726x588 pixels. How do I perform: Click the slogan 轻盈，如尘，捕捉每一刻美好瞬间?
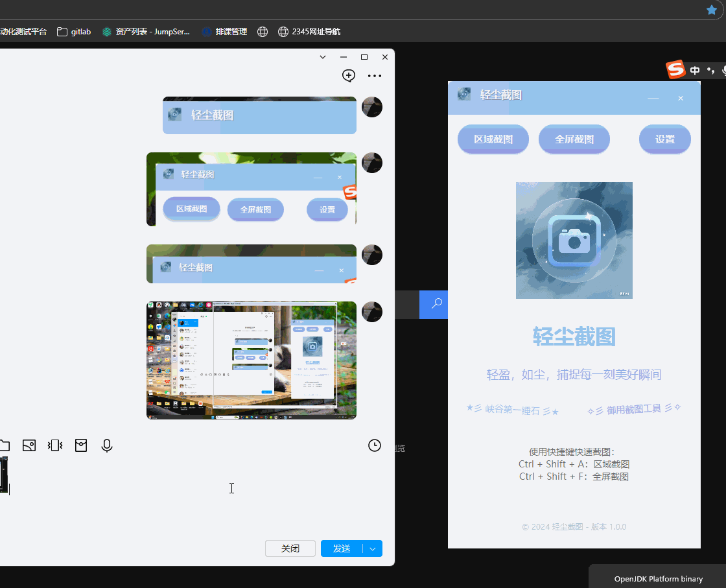point(574,374)
